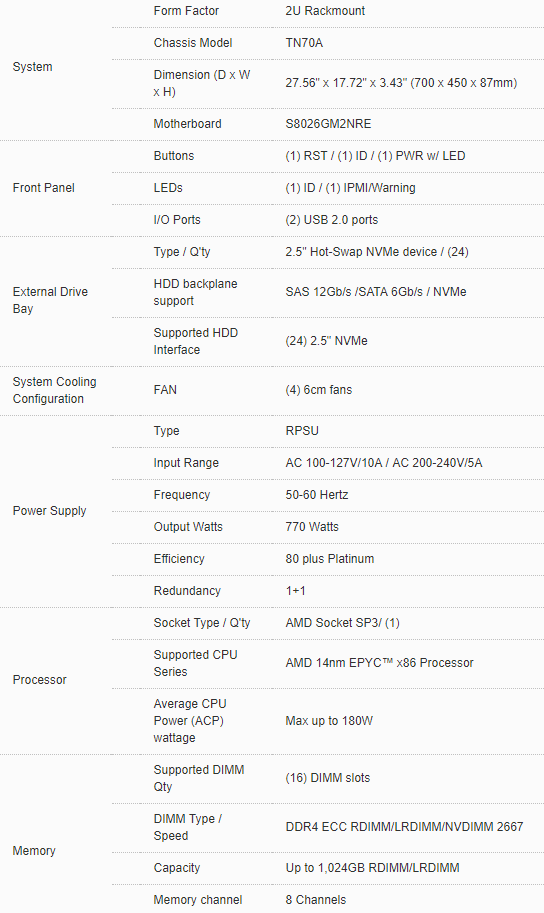Click the chassis model value TN70A
Screen dimensions: 544x913
pos(304,43)
